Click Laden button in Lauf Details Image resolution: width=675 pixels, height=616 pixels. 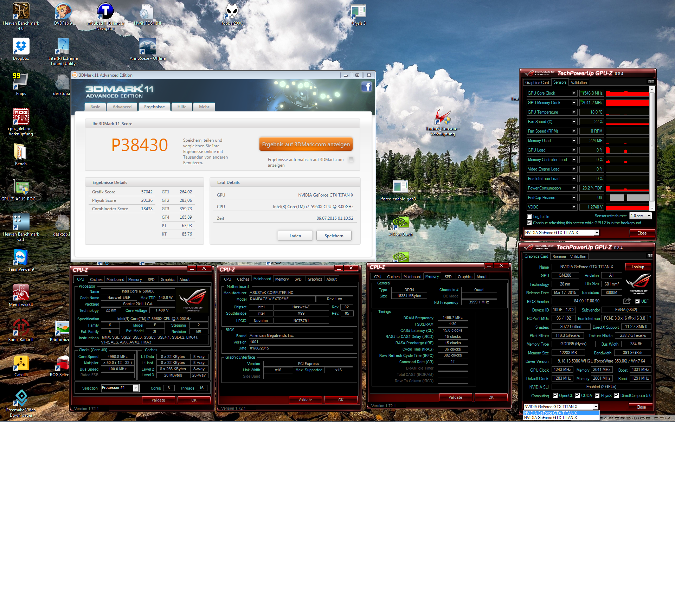[x=295, y=236]
